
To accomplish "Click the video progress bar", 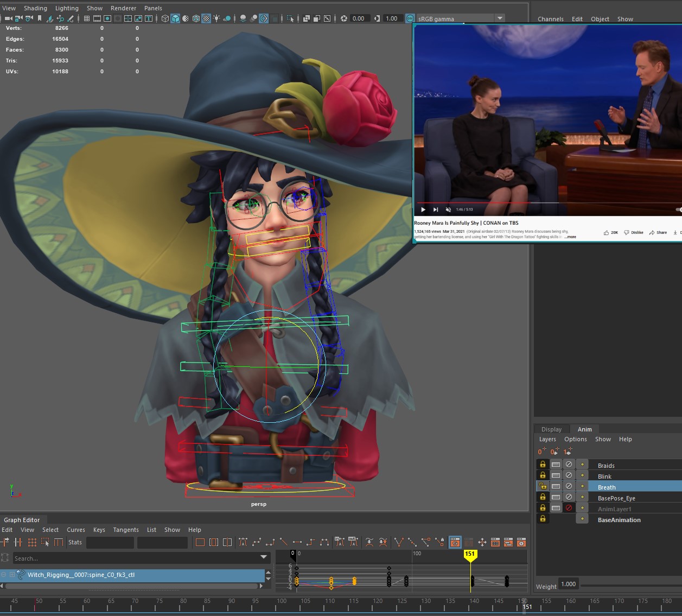I will tap(543, 203).
